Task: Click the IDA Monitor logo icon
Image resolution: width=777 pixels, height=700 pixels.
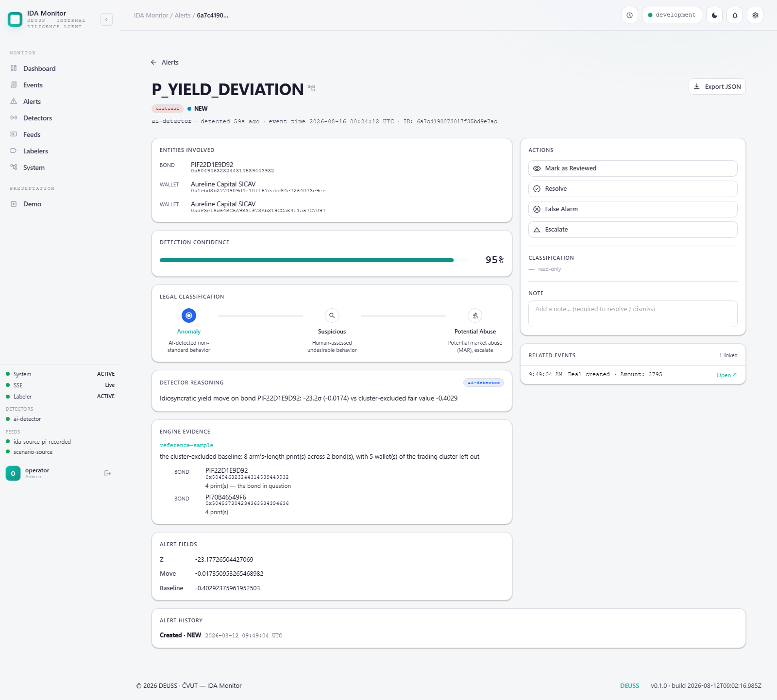Action: pyautogui.click(x=15, y=19)
